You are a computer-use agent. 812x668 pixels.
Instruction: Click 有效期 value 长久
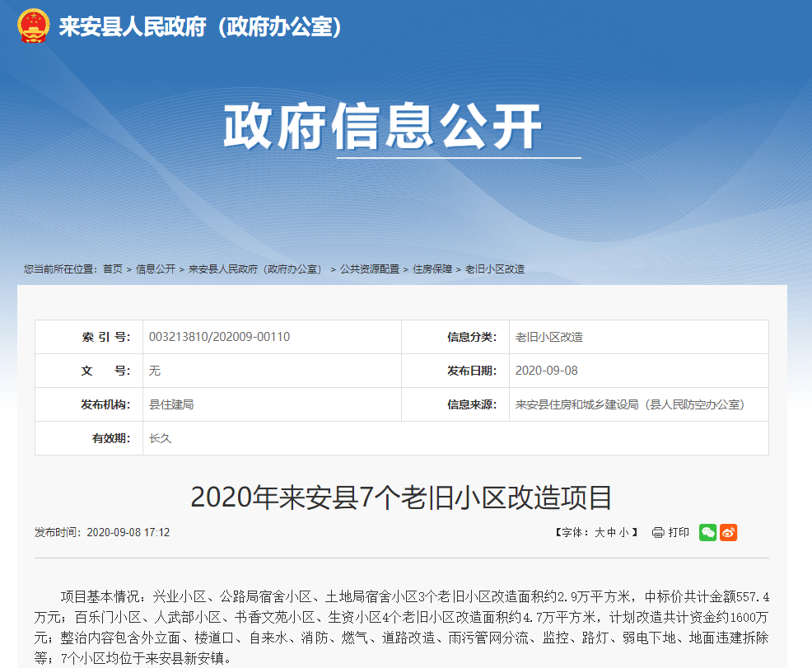pyautogui.click(x=160, y=438)
